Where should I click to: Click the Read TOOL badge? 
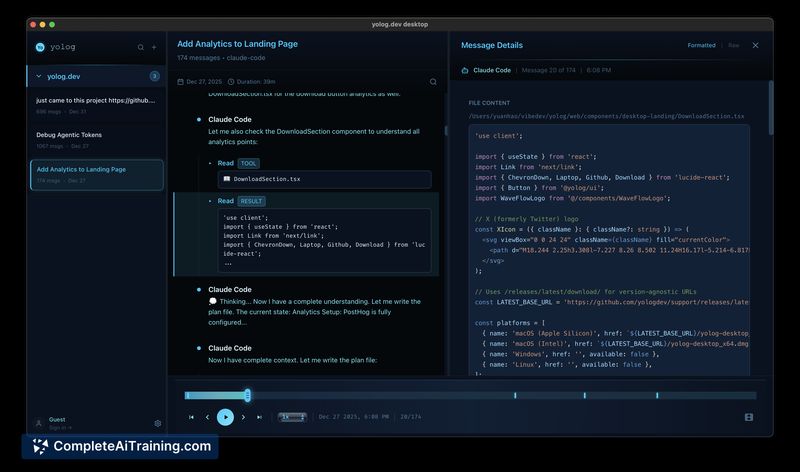click(x=248, y=163)
